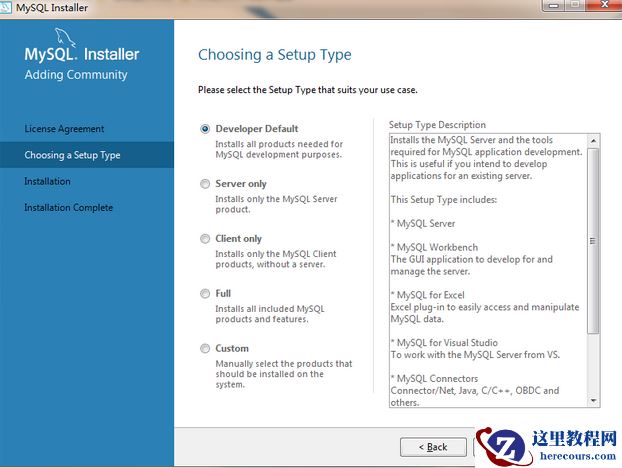Close the MySQL Installer window
This screenshot has width=622, height=468.
coord(605,5)
